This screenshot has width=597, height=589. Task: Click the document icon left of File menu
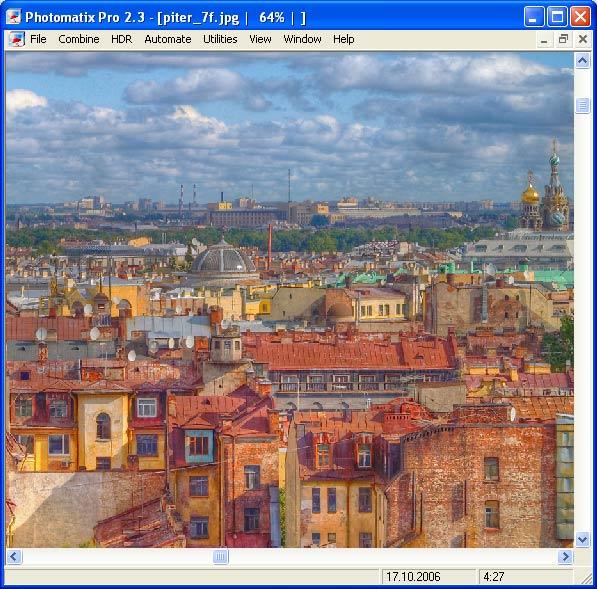click(16, 39)
